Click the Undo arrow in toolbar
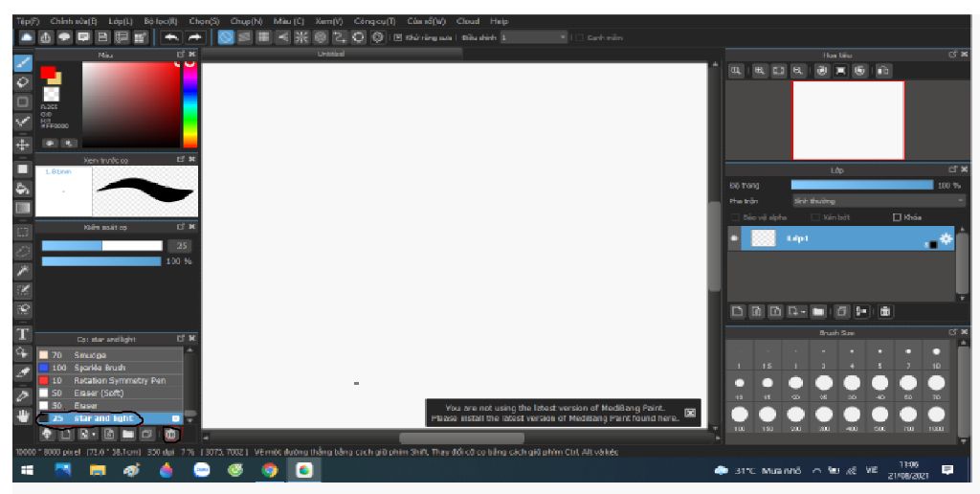This screenshot has height=494, width=980. [170, 37]
